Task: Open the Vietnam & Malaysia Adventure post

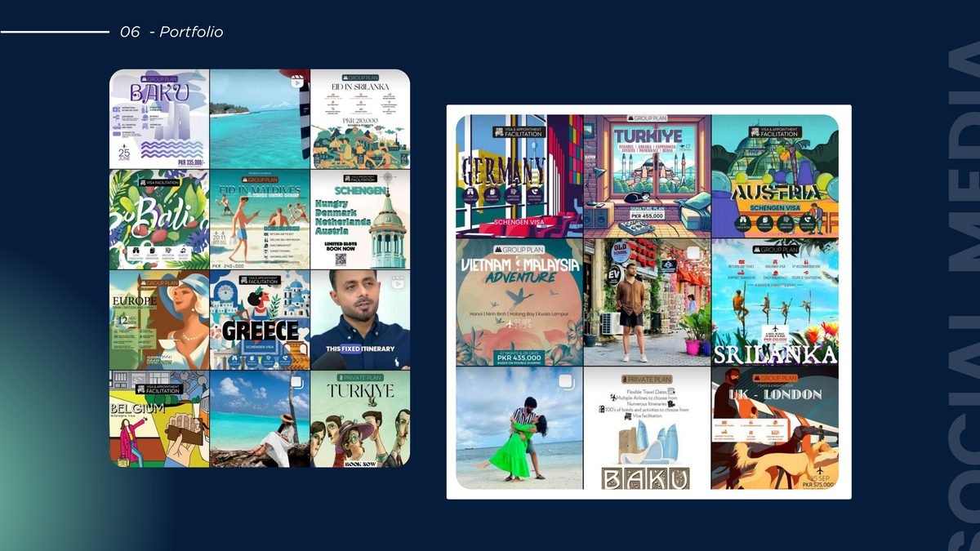Action: pos(519,302)
